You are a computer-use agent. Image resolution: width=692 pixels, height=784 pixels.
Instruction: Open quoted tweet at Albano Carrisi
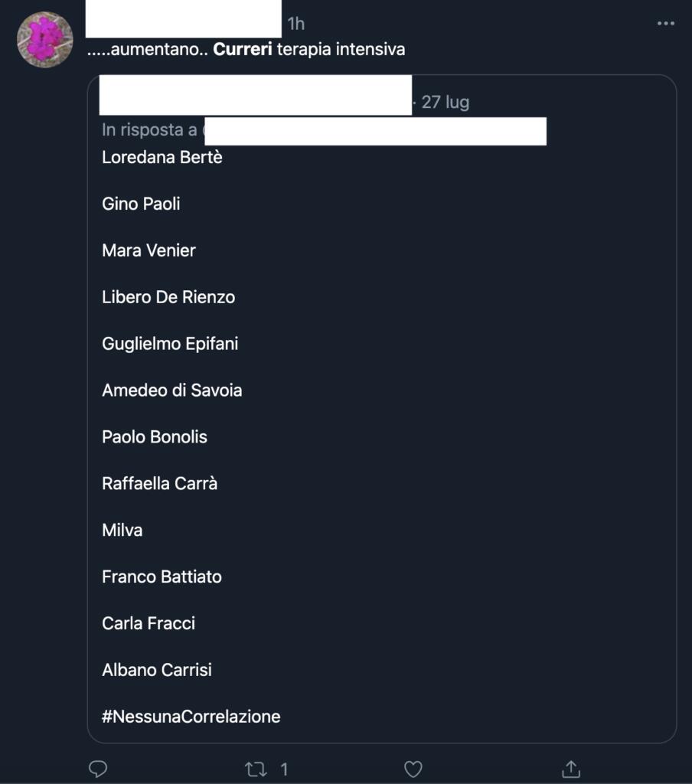(x=157, y=670)
